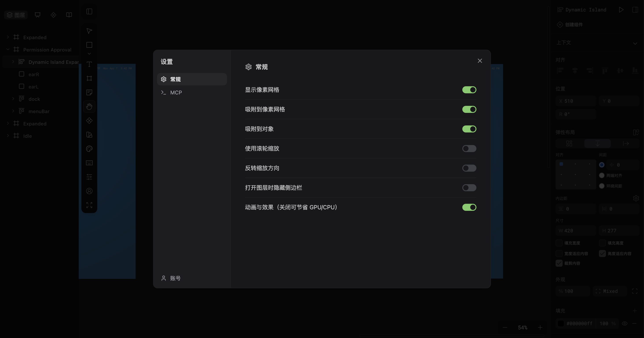
Task: Open fill color swatch #000000ff
Action: [561, 323]
